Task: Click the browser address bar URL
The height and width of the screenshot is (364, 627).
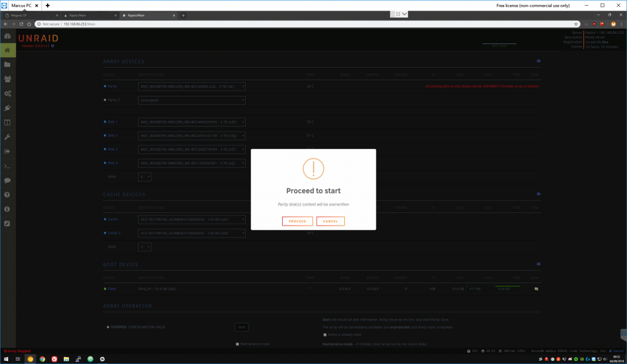Action: coord(80,24)
